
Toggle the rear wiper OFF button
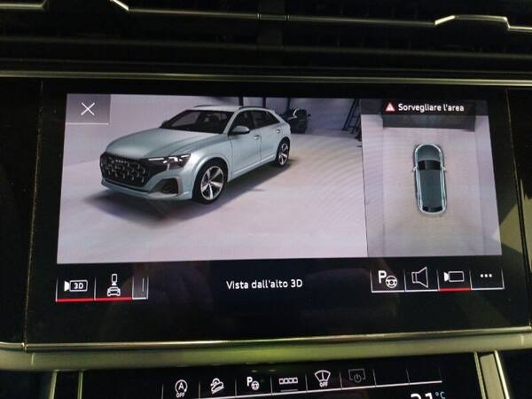pos(321,382)
